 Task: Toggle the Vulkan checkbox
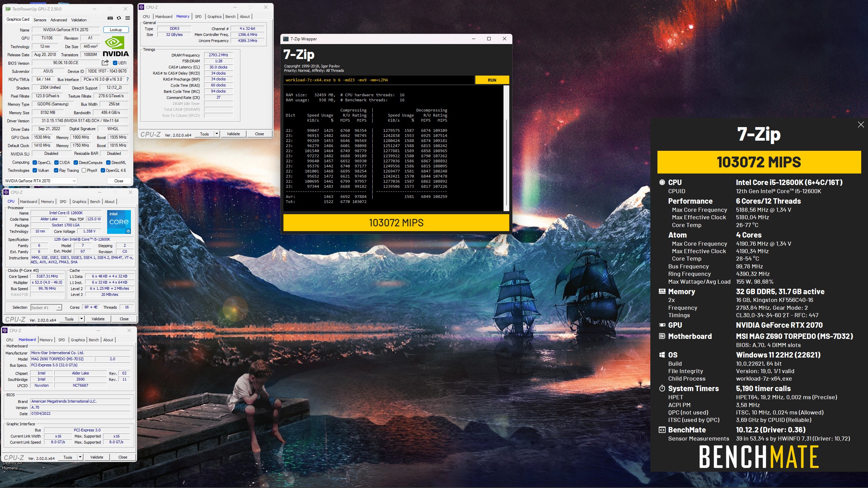(x=35, y=170)
